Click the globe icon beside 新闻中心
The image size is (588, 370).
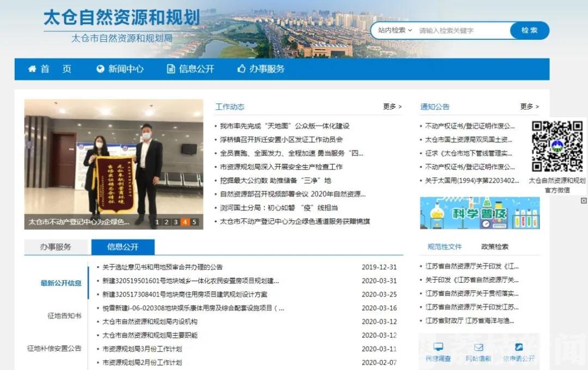100,69
